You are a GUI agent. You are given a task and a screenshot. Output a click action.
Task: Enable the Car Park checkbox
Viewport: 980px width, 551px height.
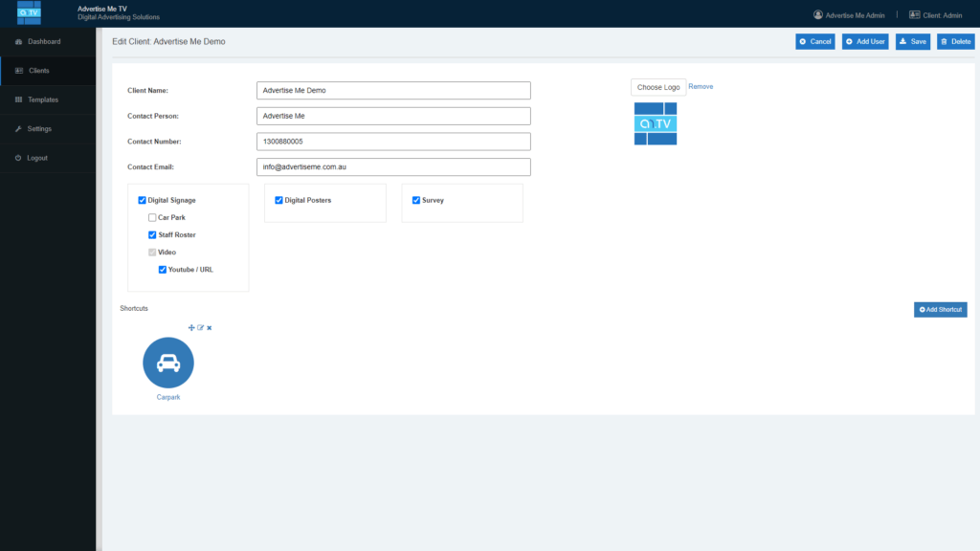coord(152,218)
